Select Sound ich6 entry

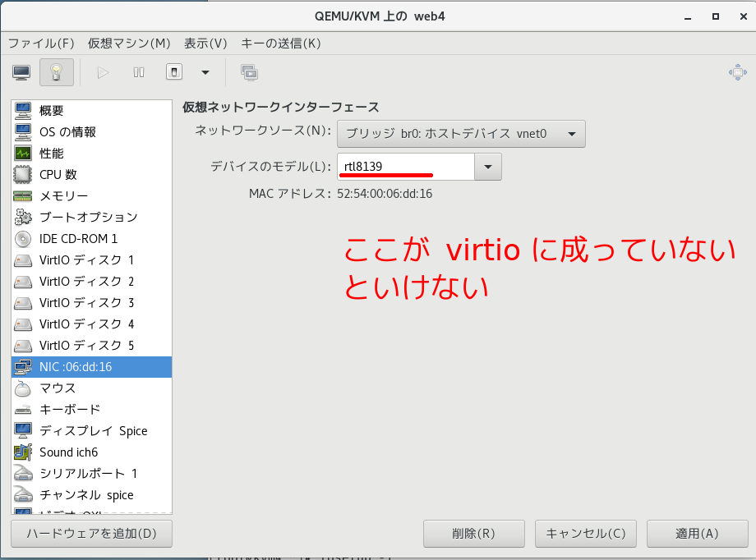[91, 452]
